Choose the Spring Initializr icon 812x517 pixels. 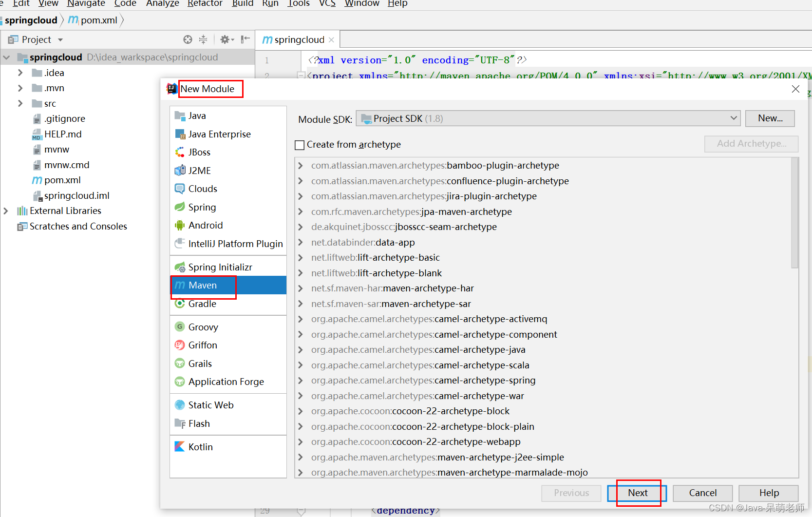(180, 267)
